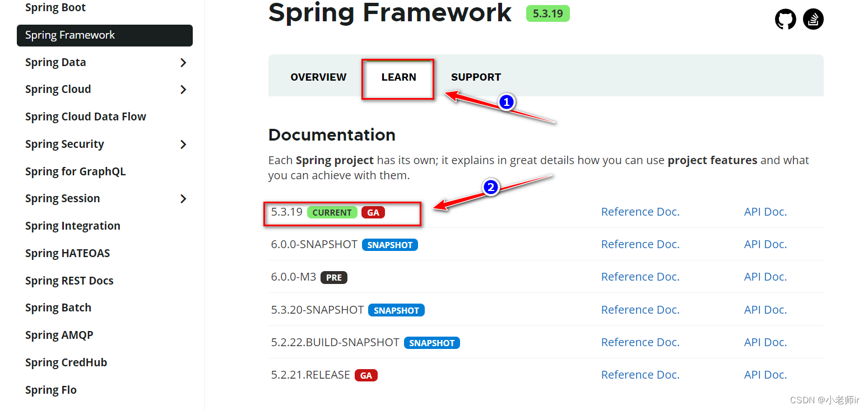Open API Doc. for 5.3.19
This screenshot has height=410, width=868.
click(765, 212)
